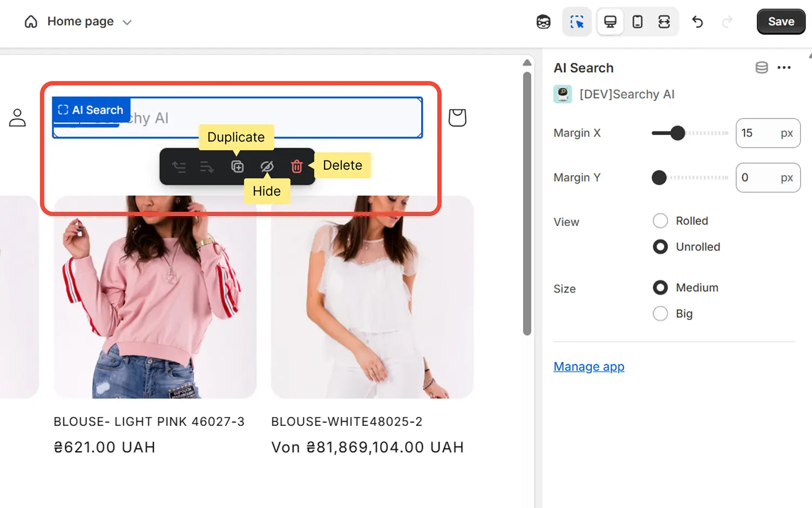Open fullscreen preview mode
812x508 pixels.
point(665,21)
